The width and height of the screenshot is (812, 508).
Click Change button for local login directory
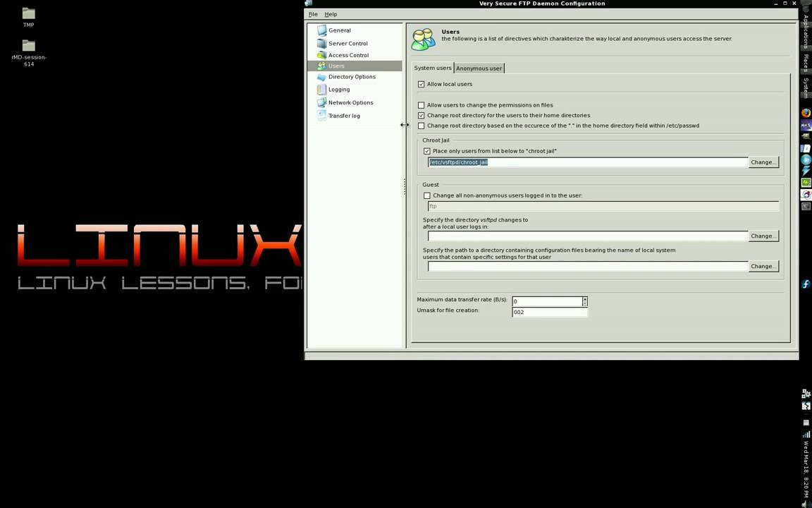[x=763, y=236]
